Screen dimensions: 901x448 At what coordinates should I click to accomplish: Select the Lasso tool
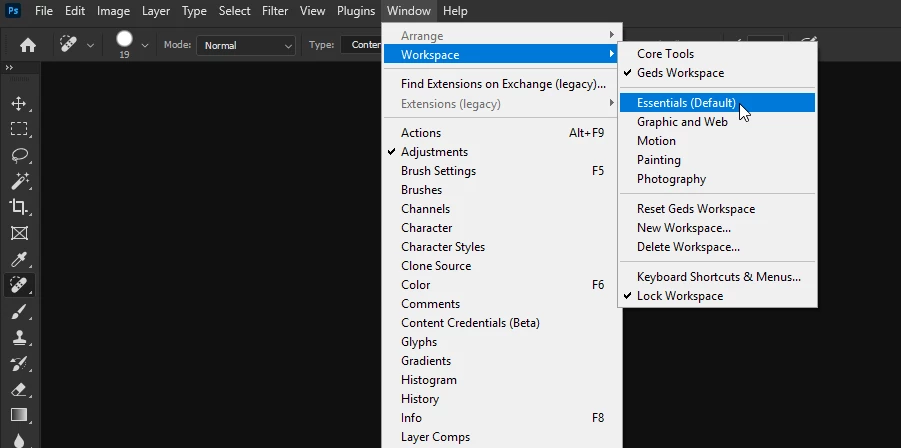point(19,155)
